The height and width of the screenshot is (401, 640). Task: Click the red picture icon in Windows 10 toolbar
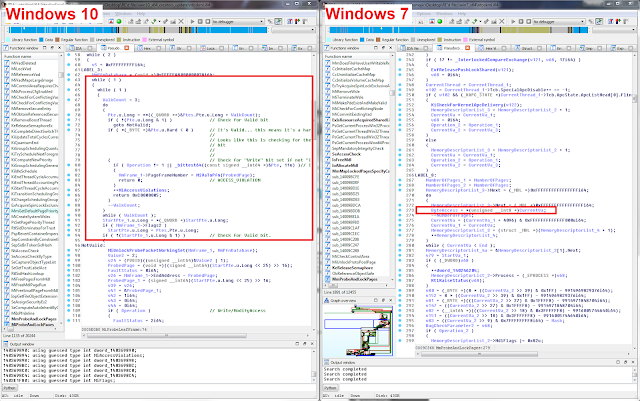pyautogui.click(x=111, y=21)
